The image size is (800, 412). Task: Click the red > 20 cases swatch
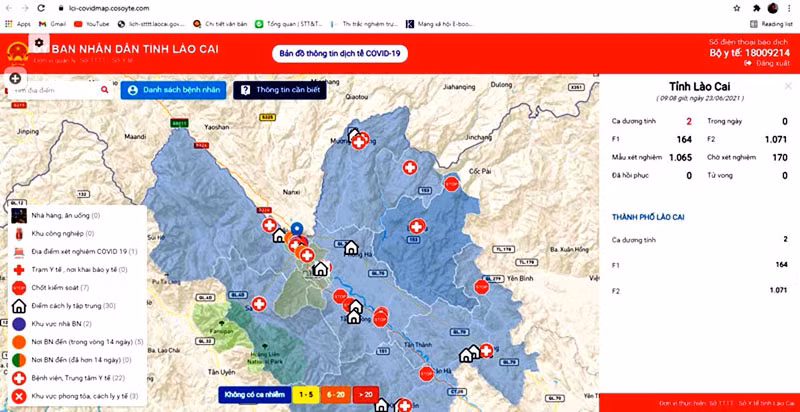[x=365, y=395]
